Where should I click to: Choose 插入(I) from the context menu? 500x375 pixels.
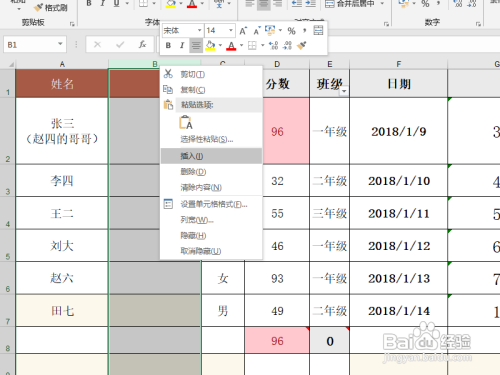(x=211, y=156)
